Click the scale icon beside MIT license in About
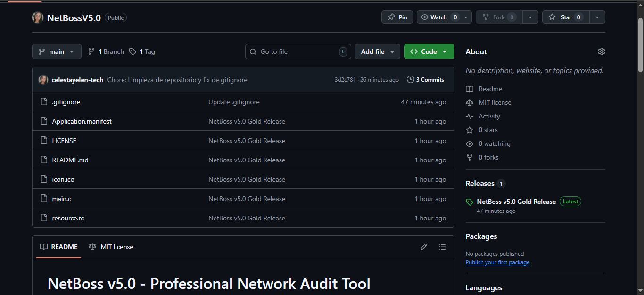Image resolution: width=644 pixels, height=295 pixels. point(470,102)
